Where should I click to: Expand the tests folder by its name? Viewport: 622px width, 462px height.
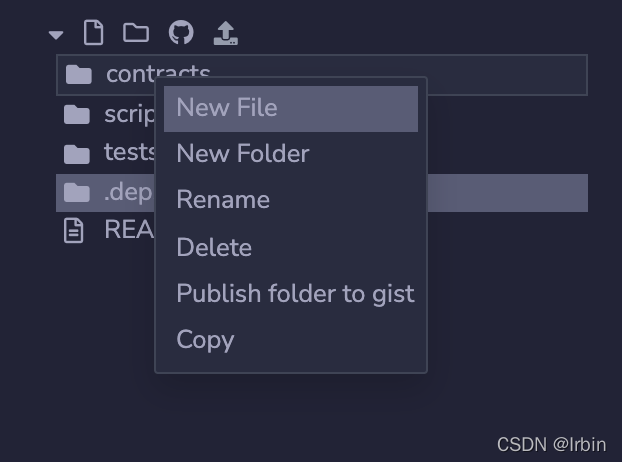click(x=129, y=153)
